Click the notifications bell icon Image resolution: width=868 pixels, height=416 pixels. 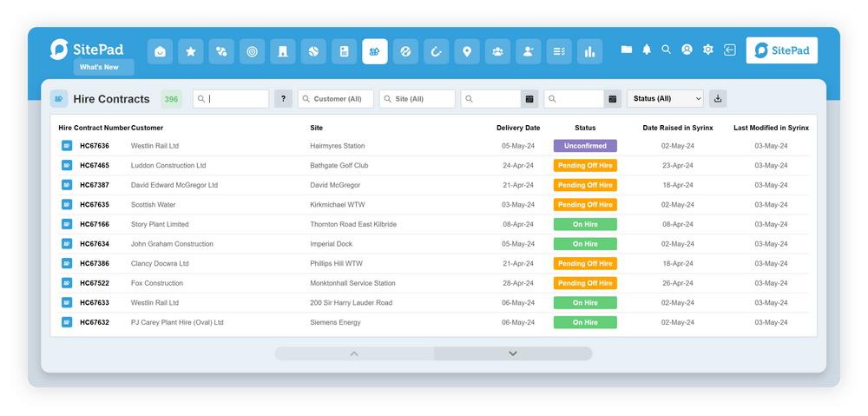tap(647, 50)
